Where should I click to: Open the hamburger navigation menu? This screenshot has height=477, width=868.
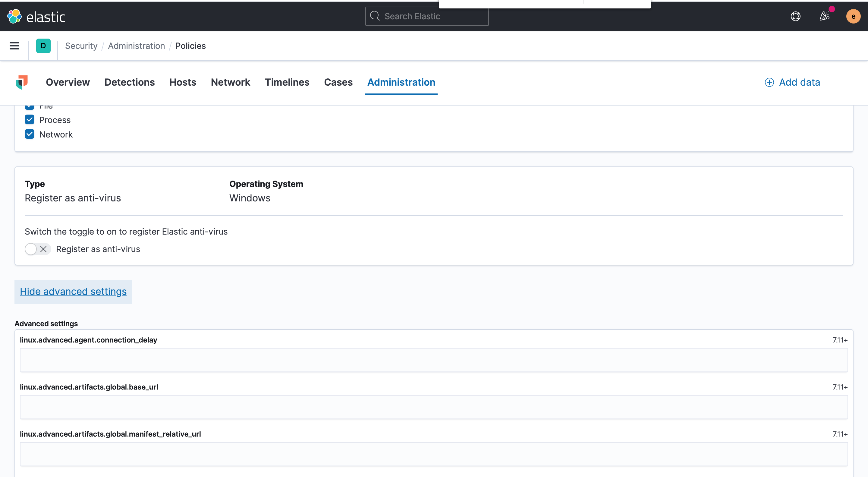click(x=14, y=46)
